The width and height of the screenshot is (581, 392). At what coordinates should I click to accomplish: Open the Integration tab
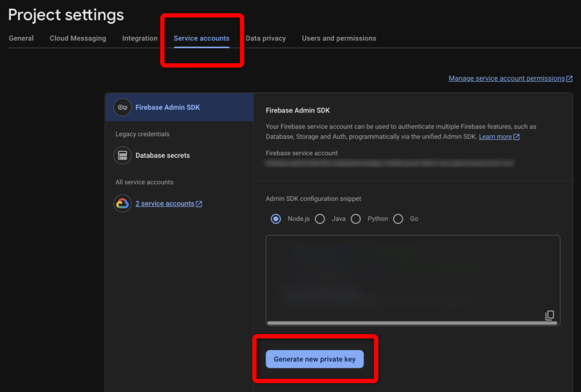(x=139, y=38)
